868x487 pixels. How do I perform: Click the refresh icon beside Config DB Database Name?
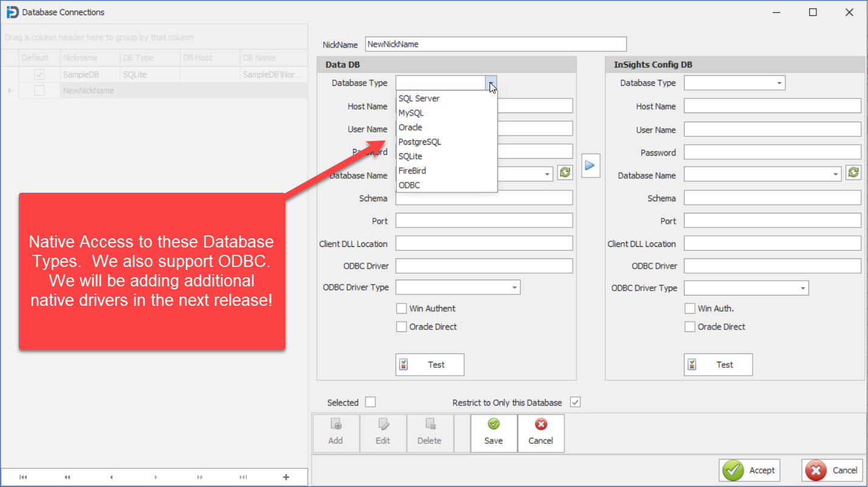(853, 173)
